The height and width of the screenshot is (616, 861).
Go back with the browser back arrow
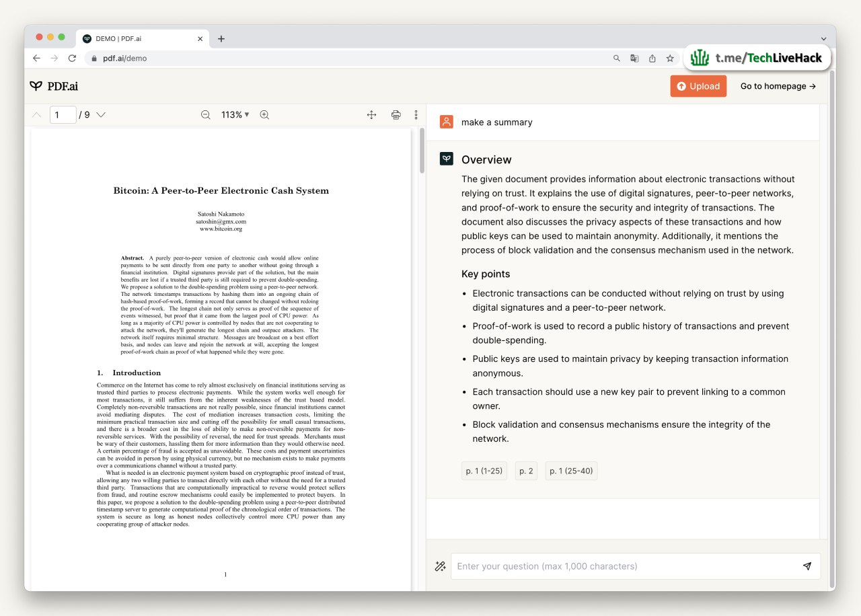36,59
